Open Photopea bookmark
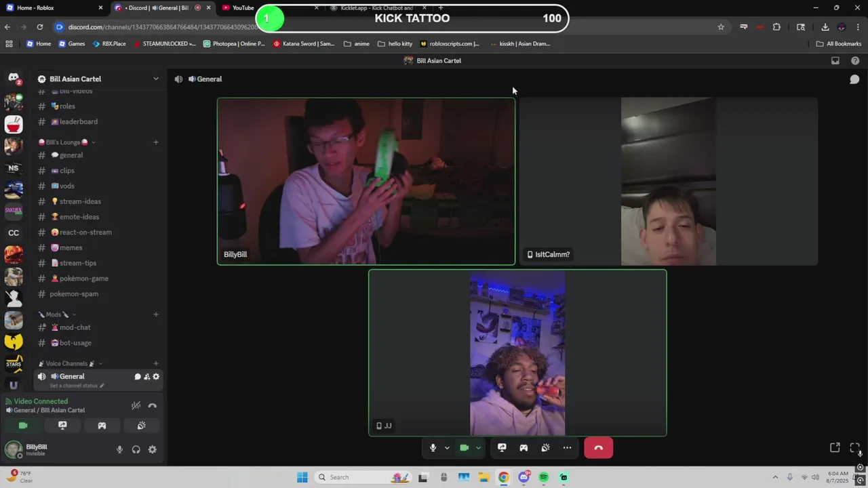Screen dimensions: 868x488 click(x=234, y=43)
